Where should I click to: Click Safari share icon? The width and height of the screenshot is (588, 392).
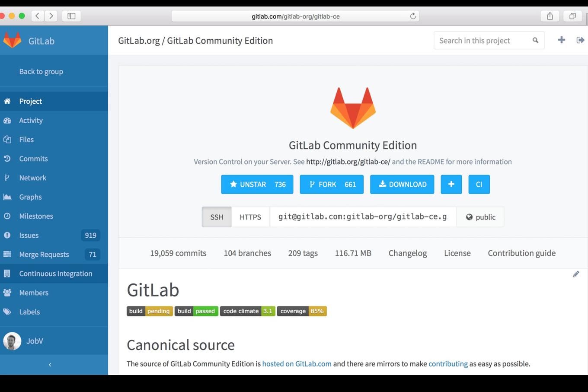coord(550,16)
